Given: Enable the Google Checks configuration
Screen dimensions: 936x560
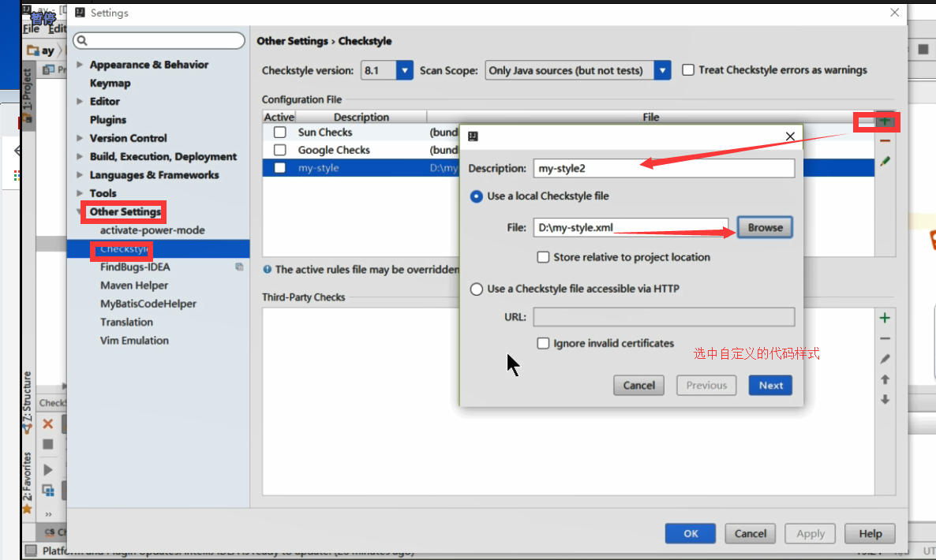Looking at the screenshot, I should click(279, 150).
